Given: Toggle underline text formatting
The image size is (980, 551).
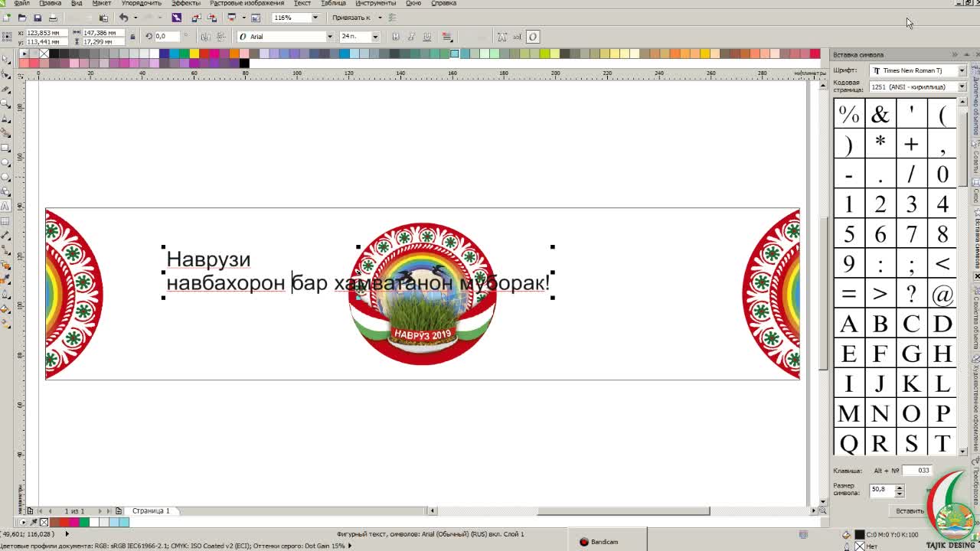Looking at the screenshot, I should 426,37.
